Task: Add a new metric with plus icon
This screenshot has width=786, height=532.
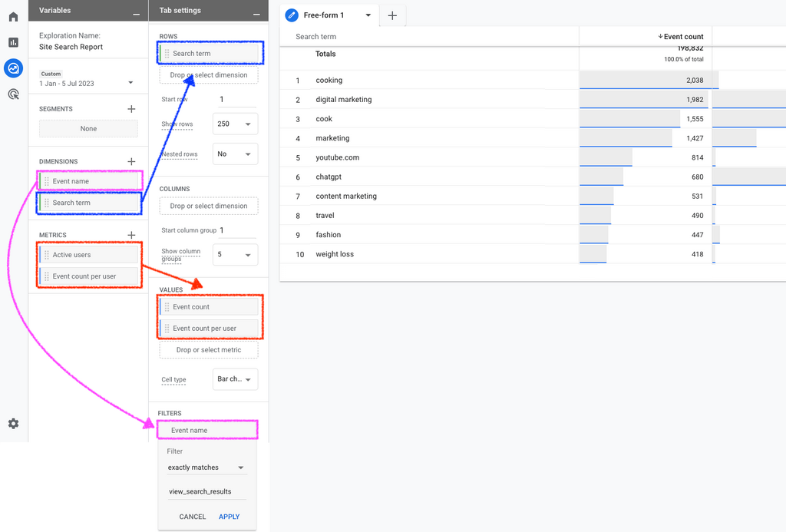Action: [131, 235]
